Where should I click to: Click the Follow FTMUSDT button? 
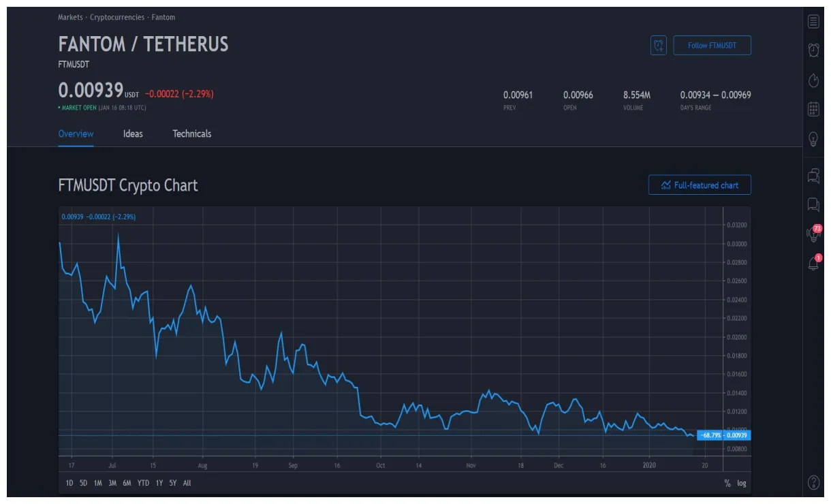click(712, 45)
